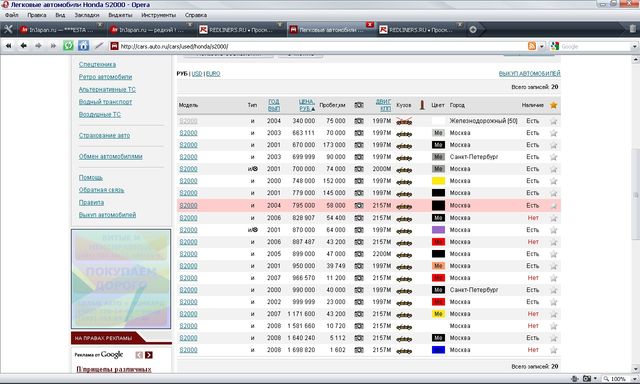The width and height of the screenshot is (640, 384).
Task: Toggle the favorite star on the highlighted 795 000 row
Action: point(553,206)
